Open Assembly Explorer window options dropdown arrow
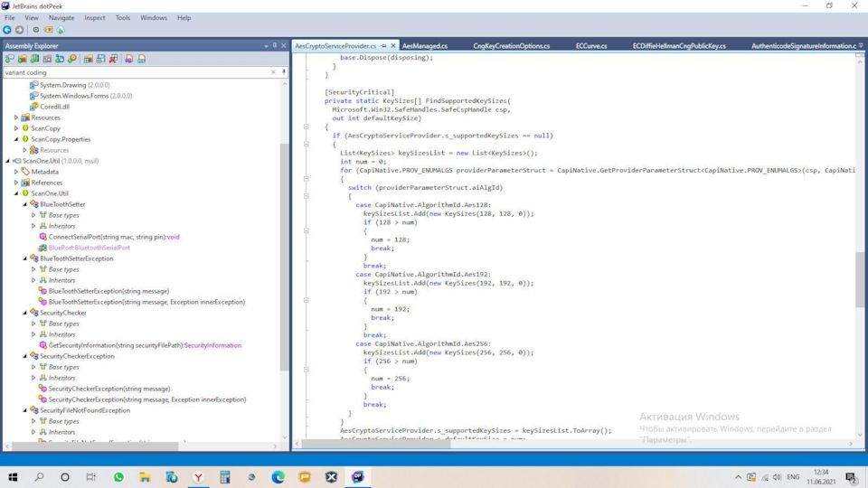The height and width of the screenshot is (488, 868). pos(266,46)
